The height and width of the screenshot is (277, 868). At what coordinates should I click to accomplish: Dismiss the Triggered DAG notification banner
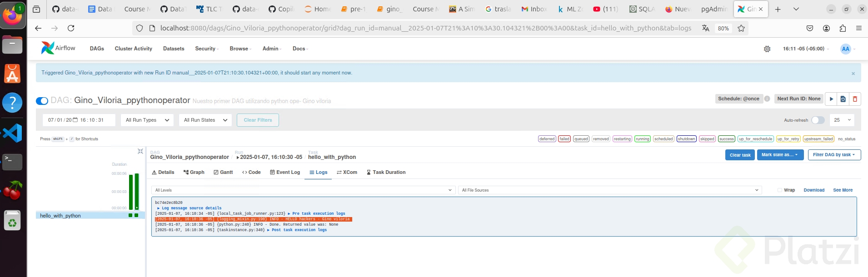853,74
